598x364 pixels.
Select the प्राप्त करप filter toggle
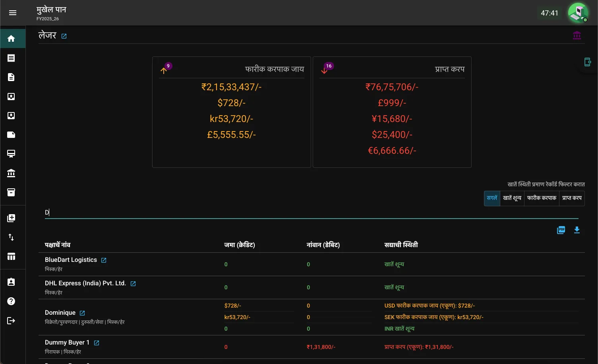pyautogui.click(x=572, y=198)
